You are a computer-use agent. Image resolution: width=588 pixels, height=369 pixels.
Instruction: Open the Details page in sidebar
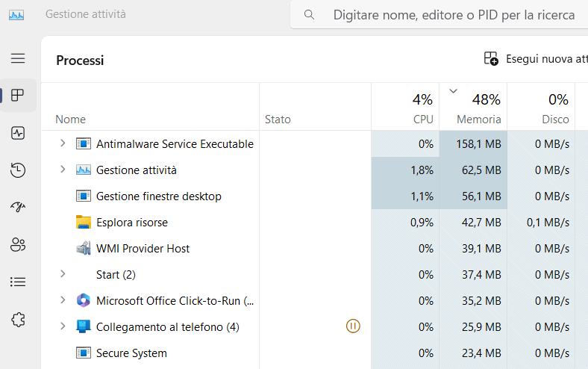[x=18, y=282]
